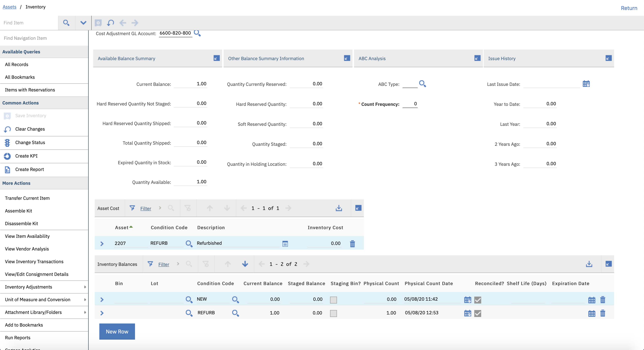The image size is (644, 350).
Task: Click the Assets breadcrumb link
Action: pyautogui.click(x=10, y=7)
